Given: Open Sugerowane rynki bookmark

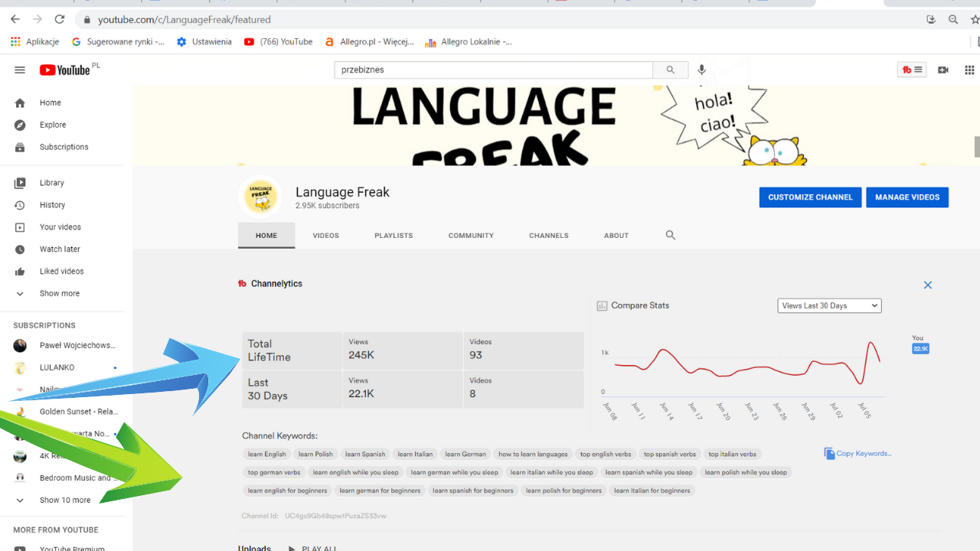Looking at the screenshot, I should (x=118, y=42).
